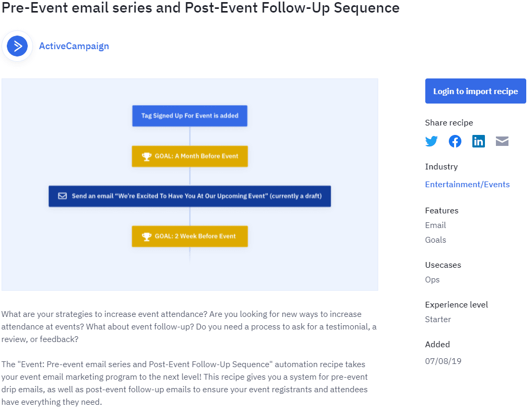Click envelope icon in Send an email step
This screenshot has width=532, height=410.
click(62, 196)
